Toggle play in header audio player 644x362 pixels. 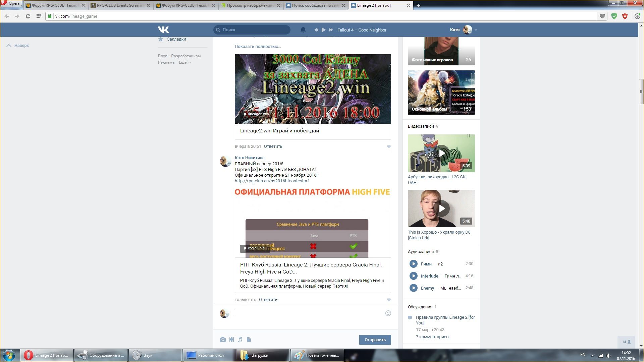pos(323,30)
